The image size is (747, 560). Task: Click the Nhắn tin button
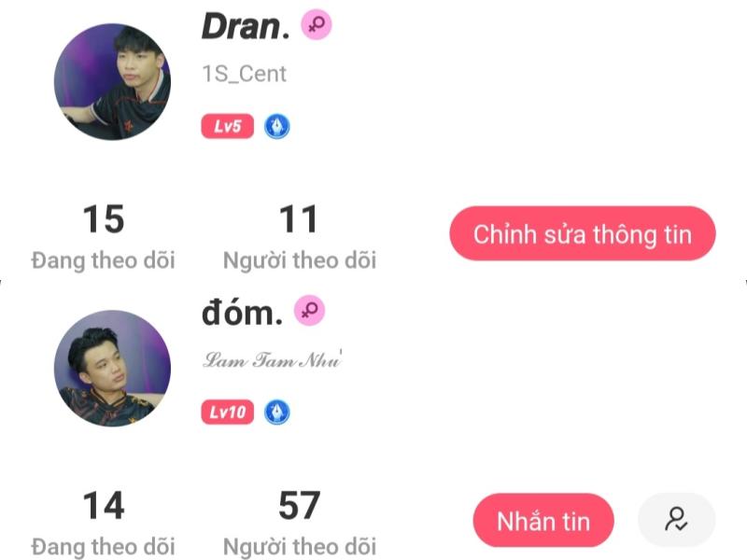543,520
